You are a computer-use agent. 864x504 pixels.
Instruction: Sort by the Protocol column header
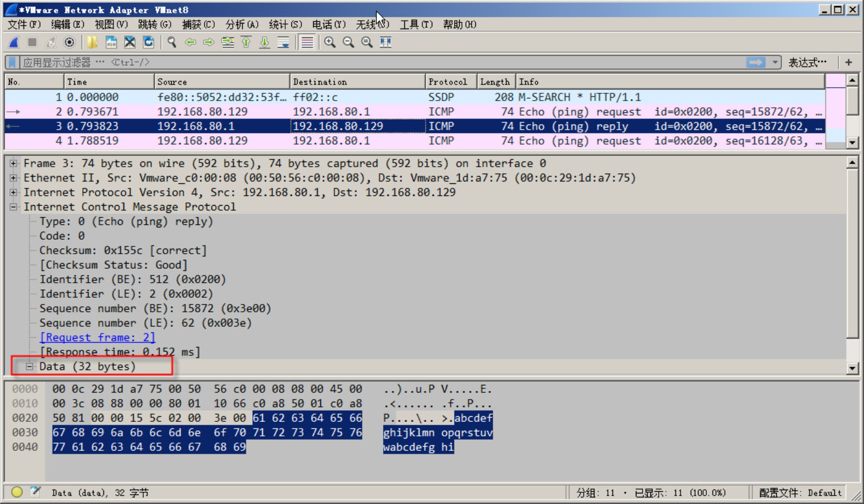(451, 82)
